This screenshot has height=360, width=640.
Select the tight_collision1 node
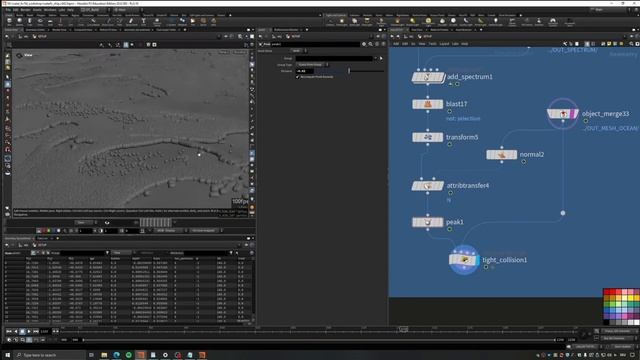pyautogui.click(x=464, y=260)
